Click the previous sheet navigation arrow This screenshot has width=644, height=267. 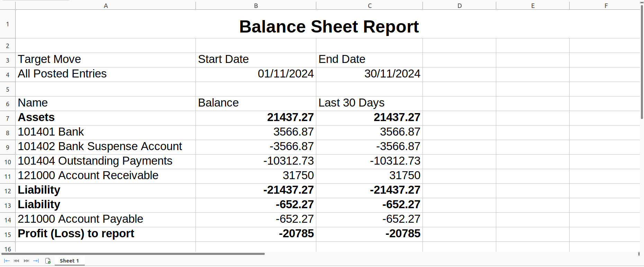tap(16, 261)
